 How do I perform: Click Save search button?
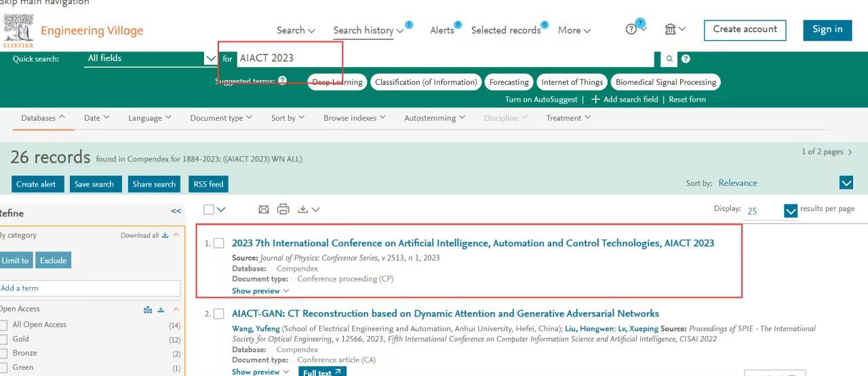point(96,184)
